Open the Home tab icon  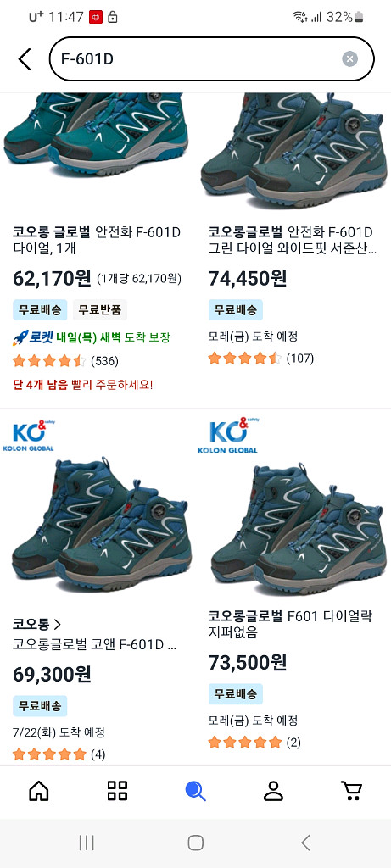point(39,791)
